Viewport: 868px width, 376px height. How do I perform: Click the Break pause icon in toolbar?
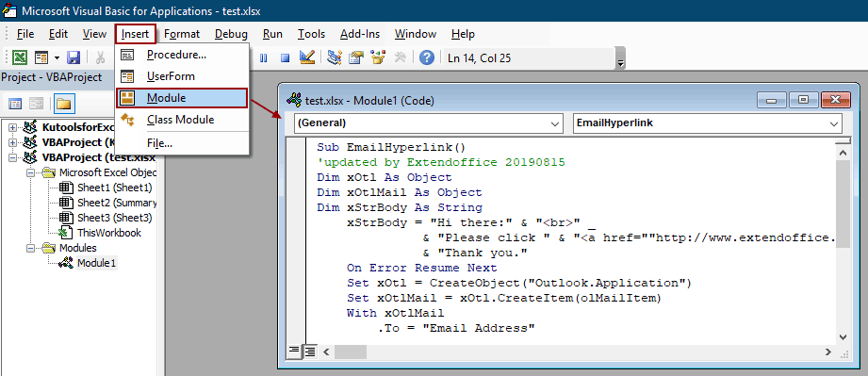[264, 57]
